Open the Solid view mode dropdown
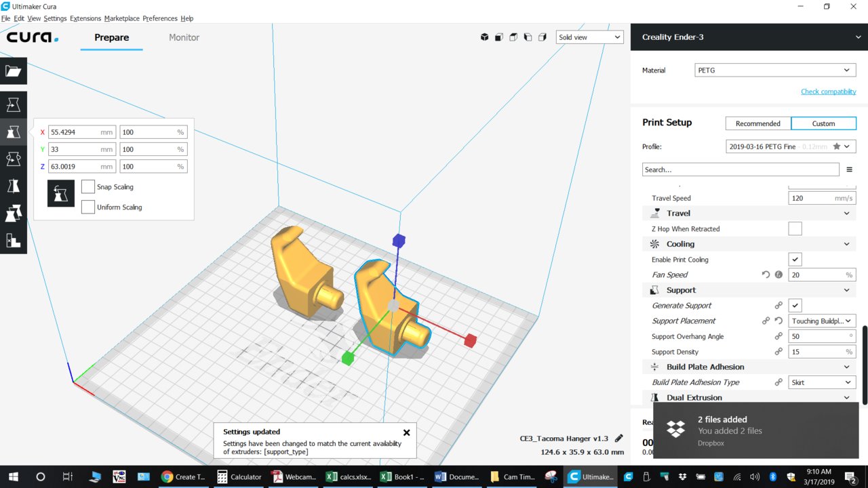This screenshot has height=488, width=868. click(x=589, y=37)
